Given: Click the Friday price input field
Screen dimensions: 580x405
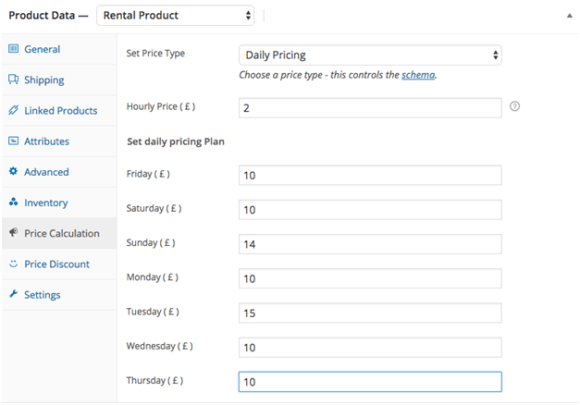Looking at the screenshot, I should point(370,175).
